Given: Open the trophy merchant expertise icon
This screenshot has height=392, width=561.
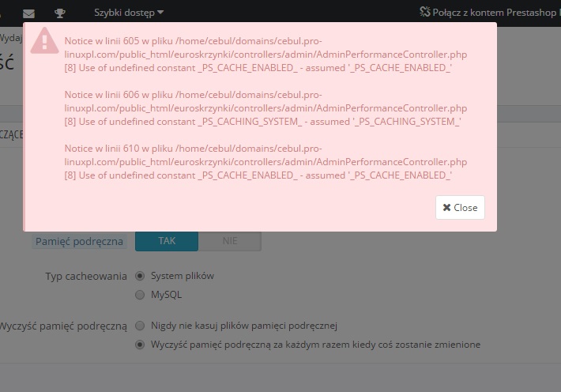Looking at the screenshot, I should click(x=60, y=13).
